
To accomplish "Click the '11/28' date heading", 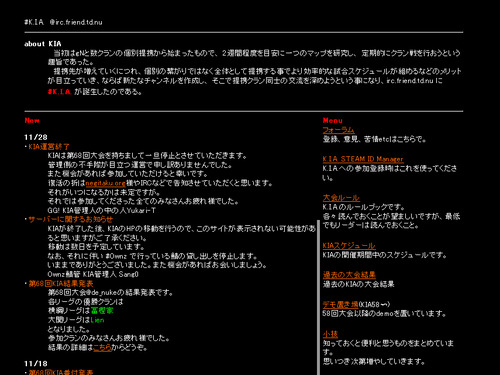I will (x=36, y=137).
